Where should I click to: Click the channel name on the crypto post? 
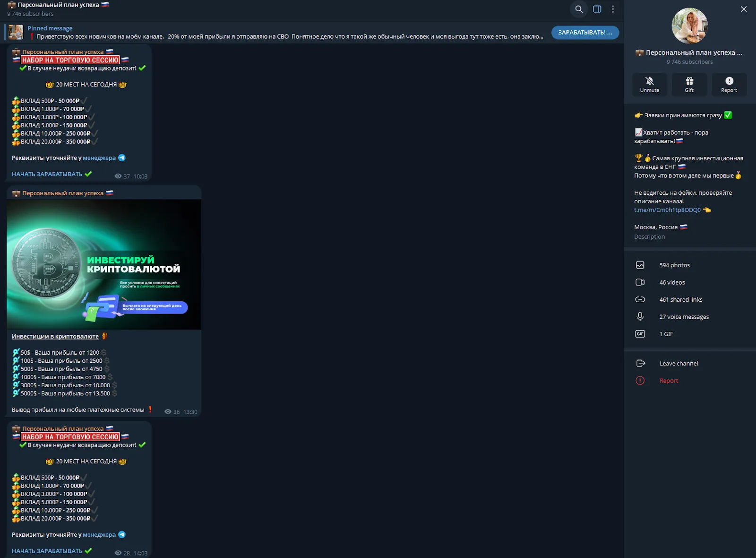coord(63,193)
